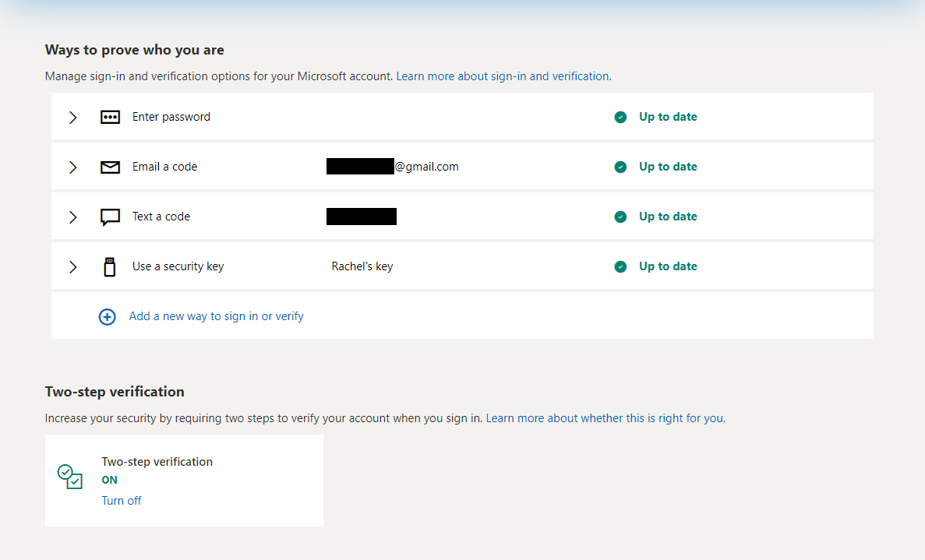
Task: Select the Rachel's key label
Action: 362,266
